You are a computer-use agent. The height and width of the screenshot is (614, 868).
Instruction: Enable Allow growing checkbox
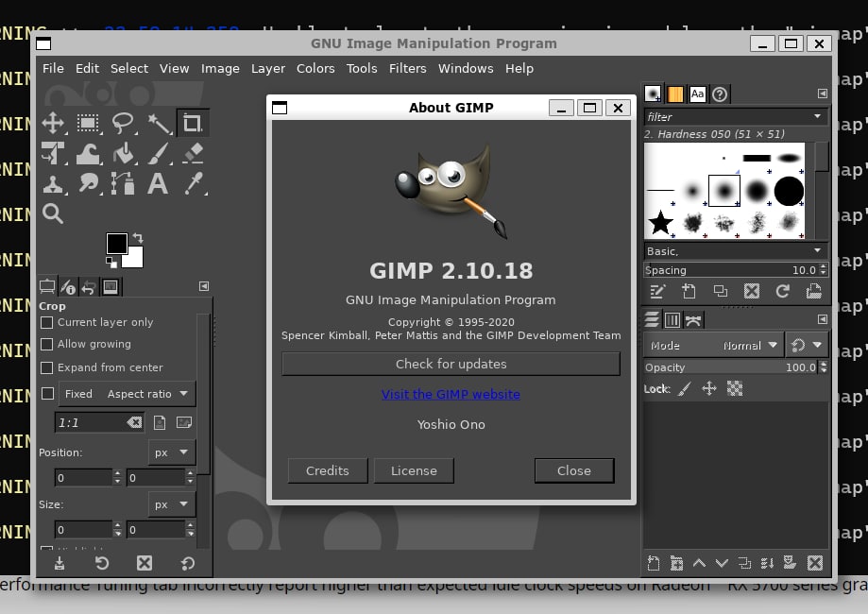(47, 345)
